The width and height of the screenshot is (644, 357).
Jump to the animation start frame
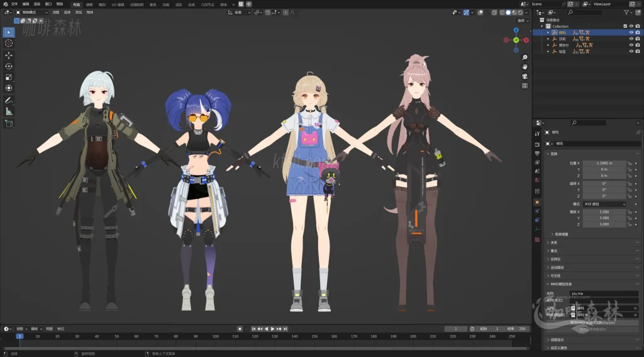tap(253, 329)
